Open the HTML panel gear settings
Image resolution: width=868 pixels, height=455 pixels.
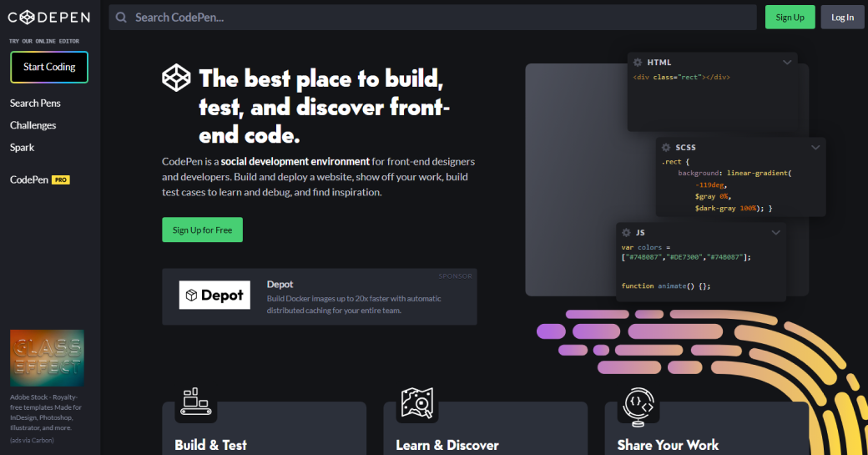[638, 63]
